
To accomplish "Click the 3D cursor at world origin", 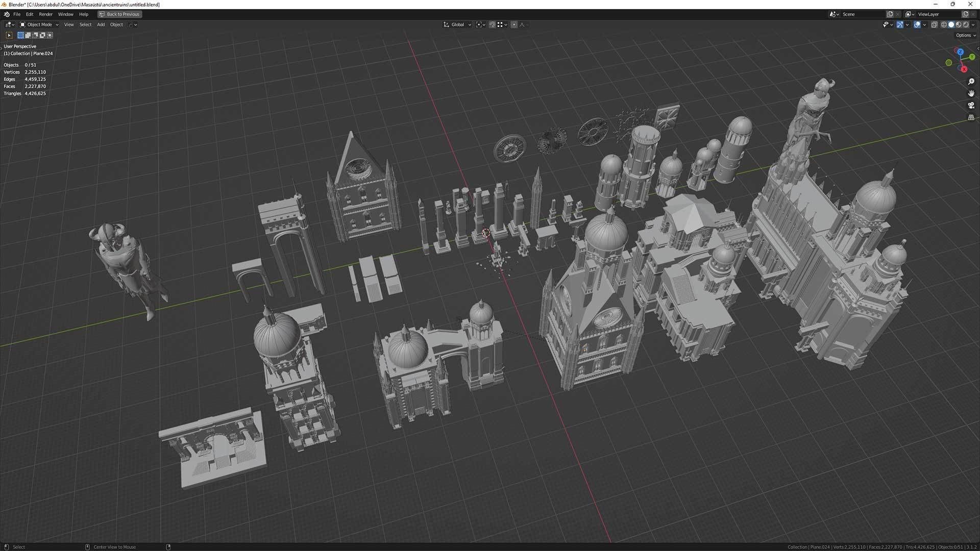I will 486,233.
